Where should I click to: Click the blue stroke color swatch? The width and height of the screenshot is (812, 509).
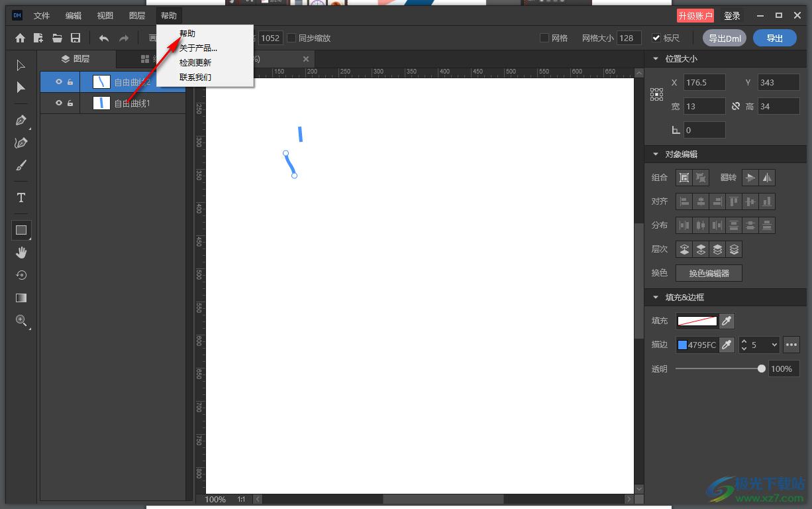(682, 345)
